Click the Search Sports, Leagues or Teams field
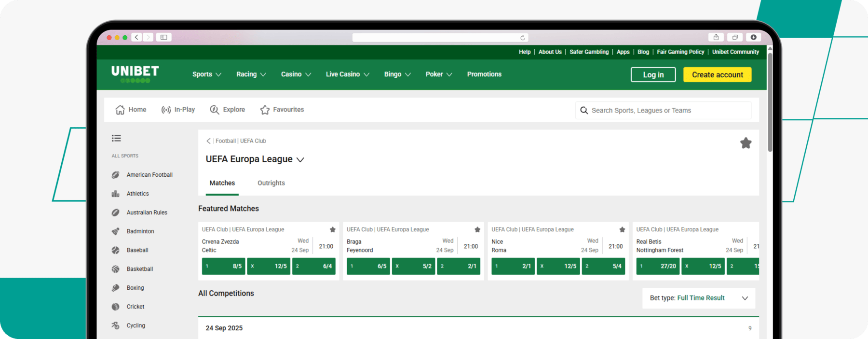The width and height of the screenshot is (868, 339). [664, 111]
